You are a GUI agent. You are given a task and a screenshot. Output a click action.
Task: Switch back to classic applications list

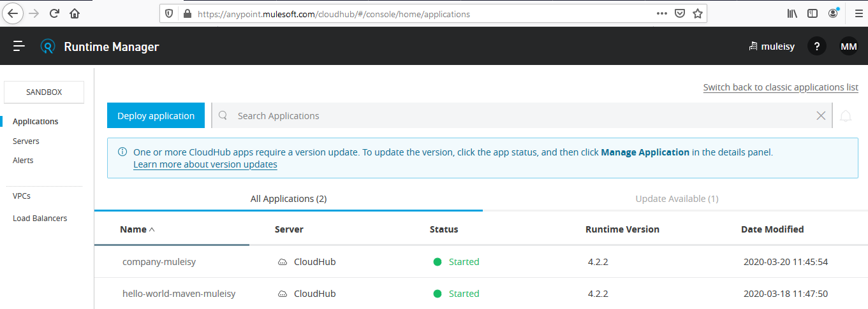pos(781,87)
